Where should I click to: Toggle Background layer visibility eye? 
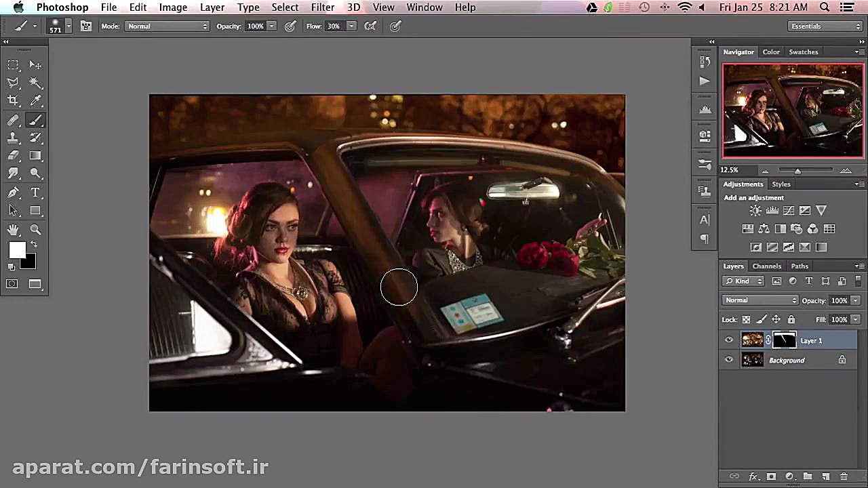(729, 360)
